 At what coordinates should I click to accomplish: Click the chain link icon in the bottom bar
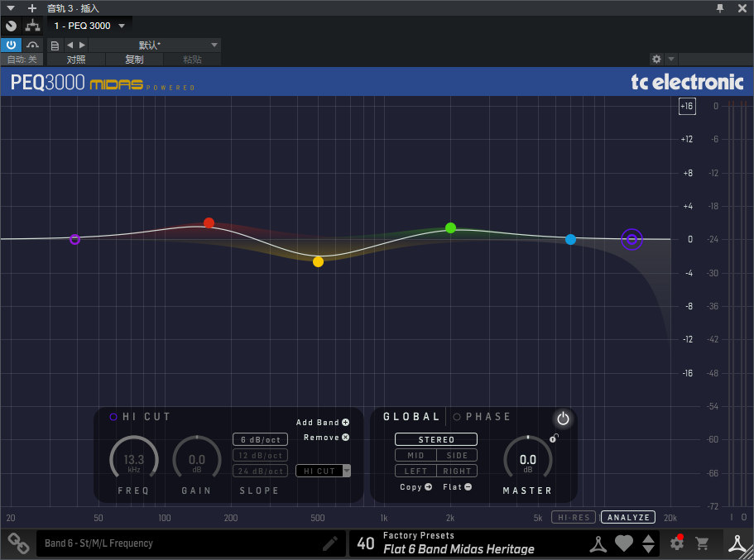tap(18, 543)
